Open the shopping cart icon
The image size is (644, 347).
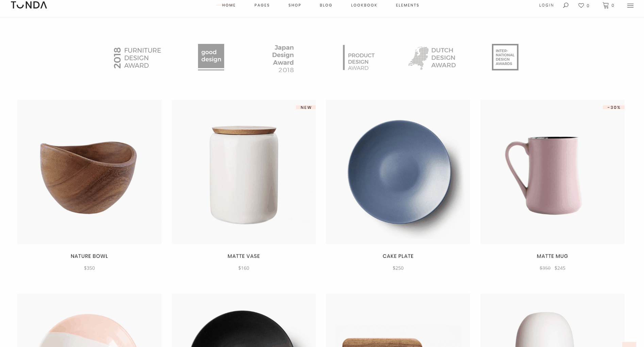[x=606, y=5]
